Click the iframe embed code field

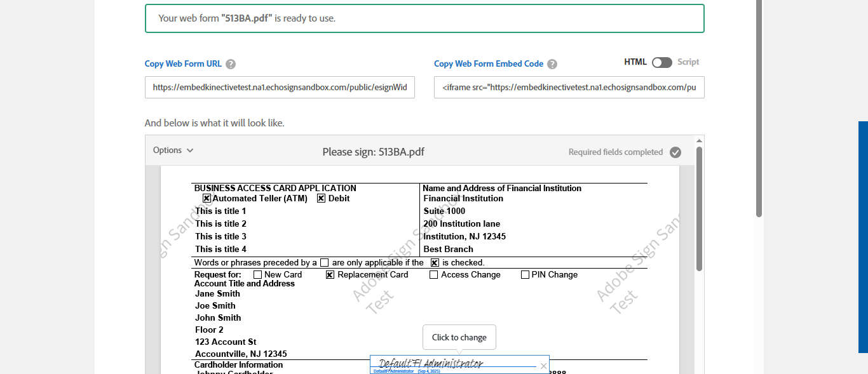[569, 88]
